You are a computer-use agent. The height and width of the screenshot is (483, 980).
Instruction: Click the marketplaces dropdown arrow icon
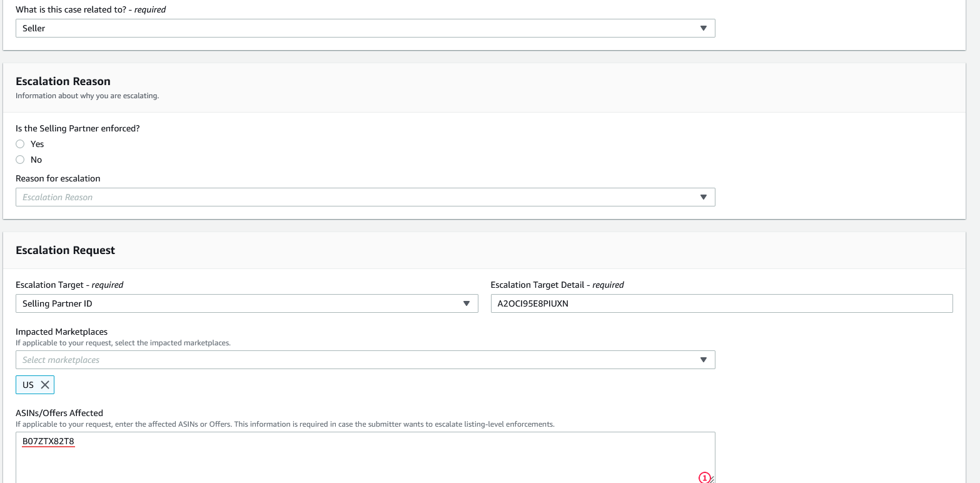pos(704,360)
